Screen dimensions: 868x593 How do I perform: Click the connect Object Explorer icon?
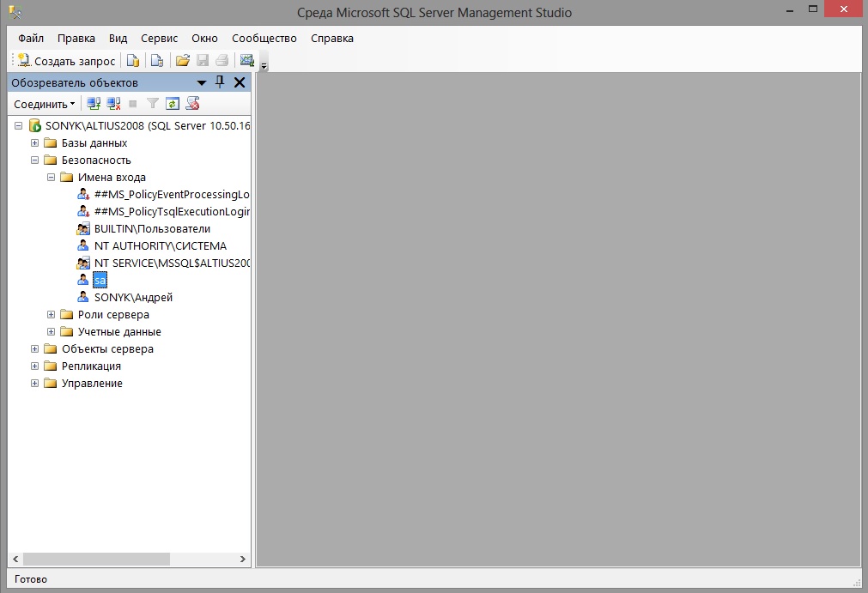click(x=94, y=104)
